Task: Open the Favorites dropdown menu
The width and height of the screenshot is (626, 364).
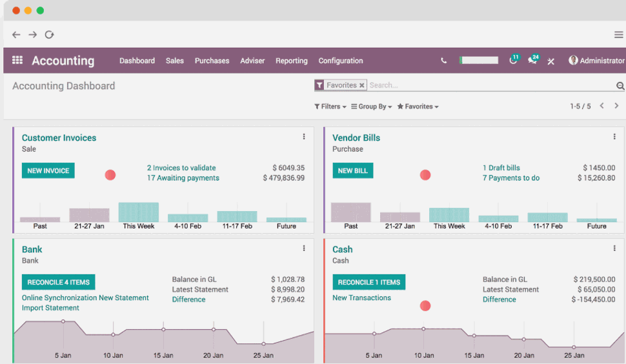Action: [x=418, y=106]
